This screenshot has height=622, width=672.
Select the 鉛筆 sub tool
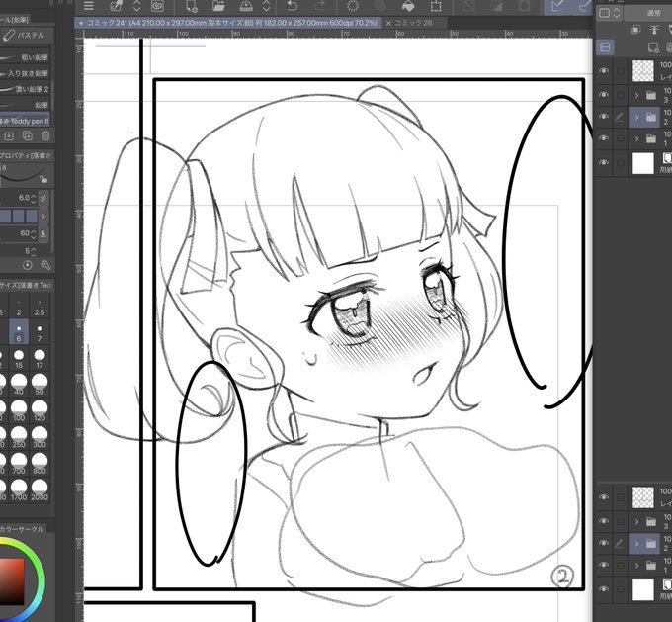[25, 105]
